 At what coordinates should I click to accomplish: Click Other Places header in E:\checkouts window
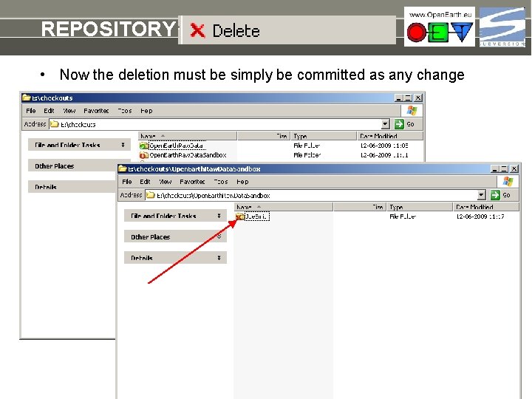click(72, 166)
